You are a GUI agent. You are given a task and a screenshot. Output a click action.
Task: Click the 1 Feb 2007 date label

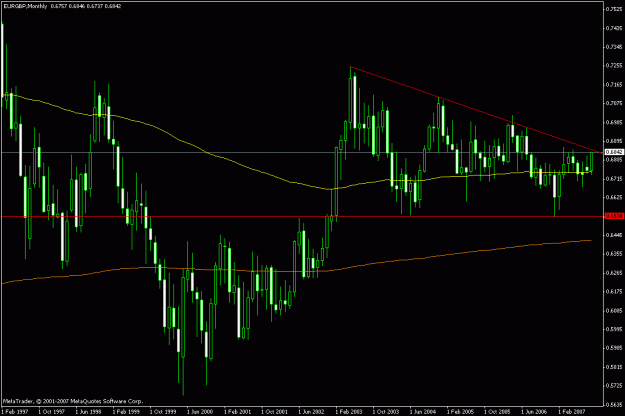572,412
